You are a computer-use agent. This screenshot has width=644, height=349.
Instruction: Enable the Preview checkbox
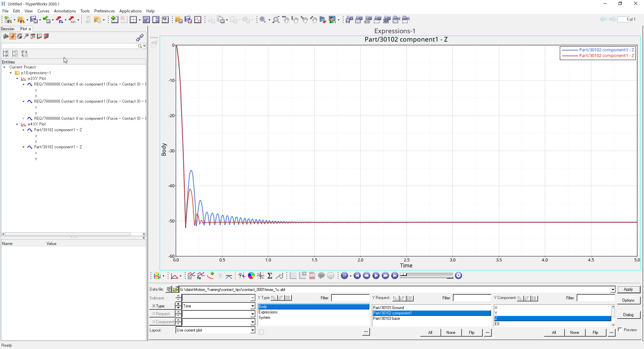(x=620, y=330)
